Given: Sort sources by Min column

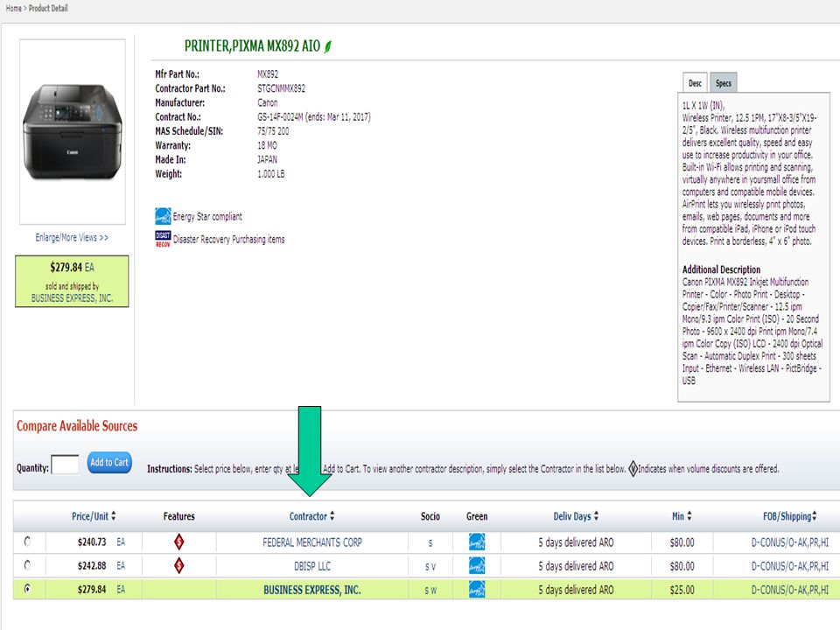Looking at the screenshot, I should click(x=682, y=516).
